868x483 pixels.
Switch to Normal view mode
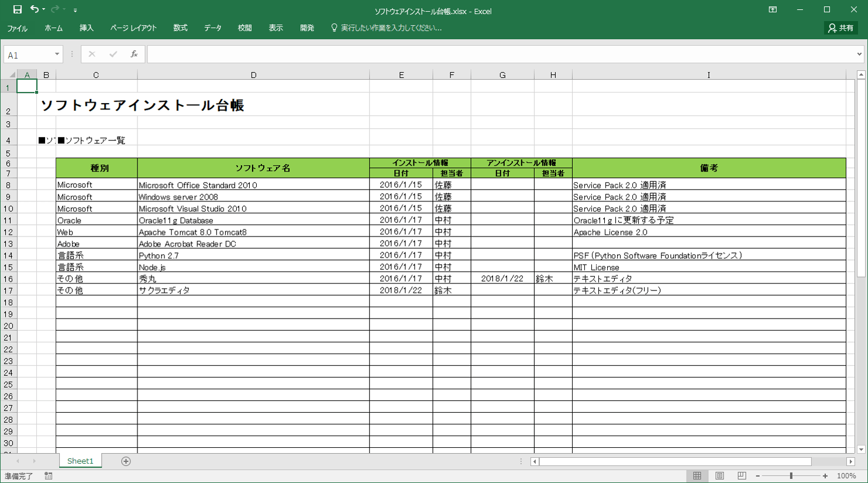click(x=697, y=476)
